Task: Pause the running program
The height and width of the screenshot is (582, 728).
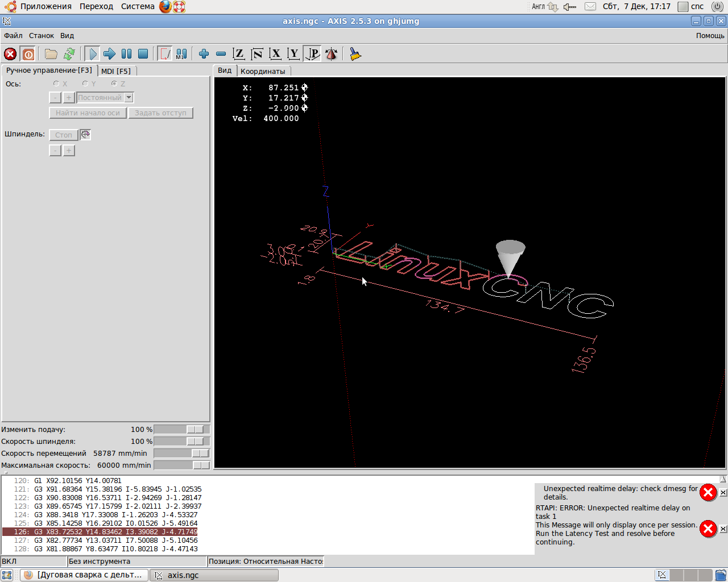Action: click(x=126, y=54)
